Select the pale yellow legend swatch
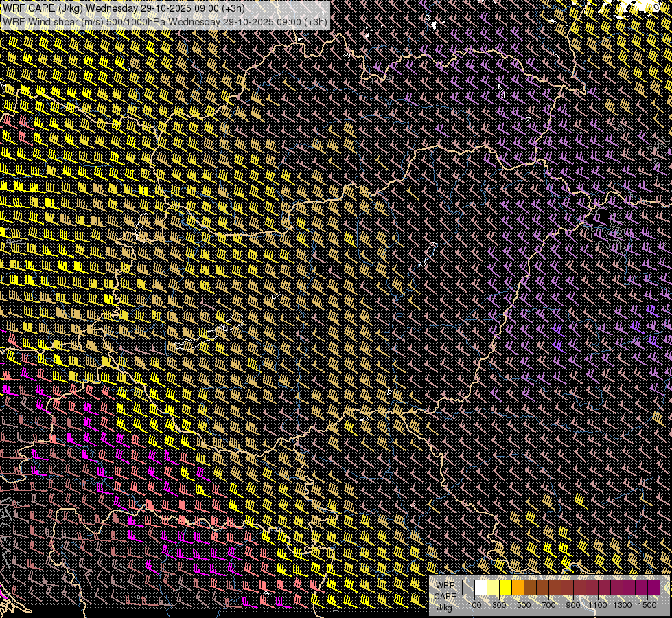This screenshot has height=618, width=672. pos(494,588)
